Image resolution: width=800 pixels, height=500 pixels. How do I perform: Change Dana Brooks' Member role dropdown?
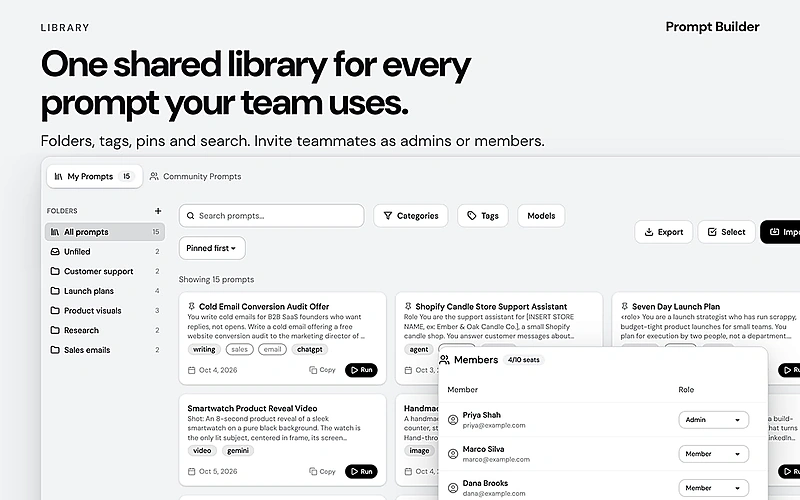click(x=713, y=488)
